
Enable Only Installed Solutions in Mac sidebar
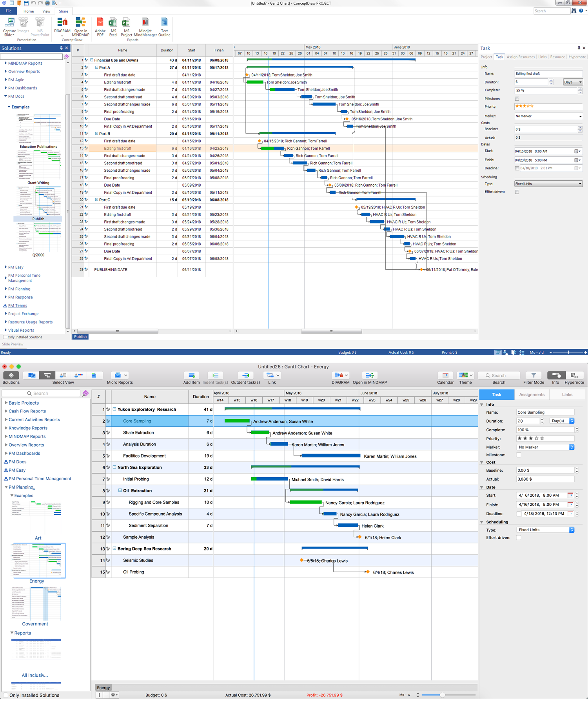click(x=5, y=695)
